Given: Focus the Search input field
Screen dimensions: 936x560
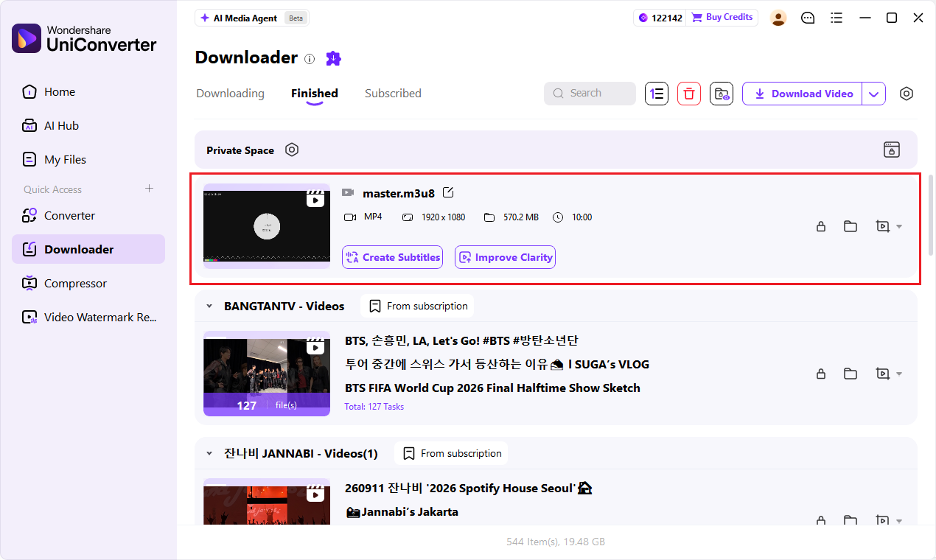Looking at the screenshot, I should pyautogui.click(x=590, y=94).
